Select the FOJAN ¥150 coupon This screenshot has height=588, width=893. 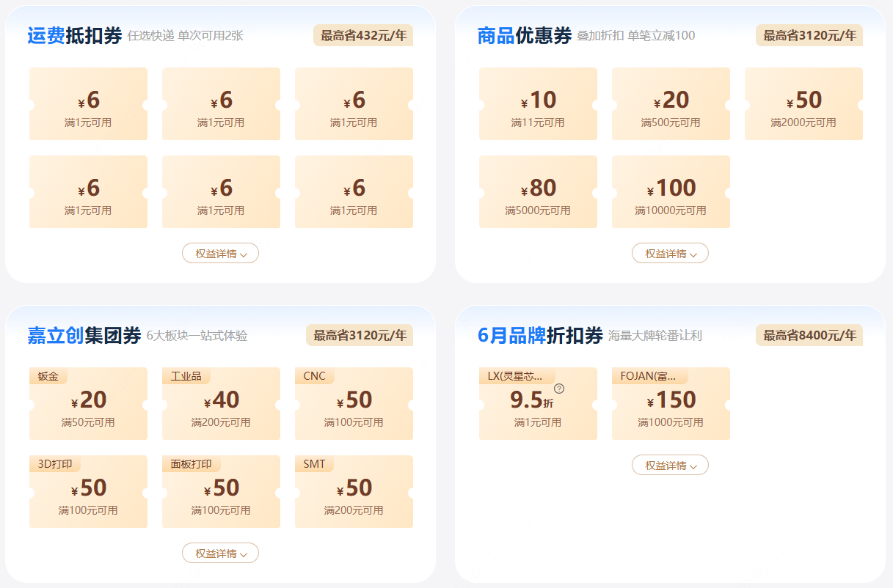(x=671, y=405)
